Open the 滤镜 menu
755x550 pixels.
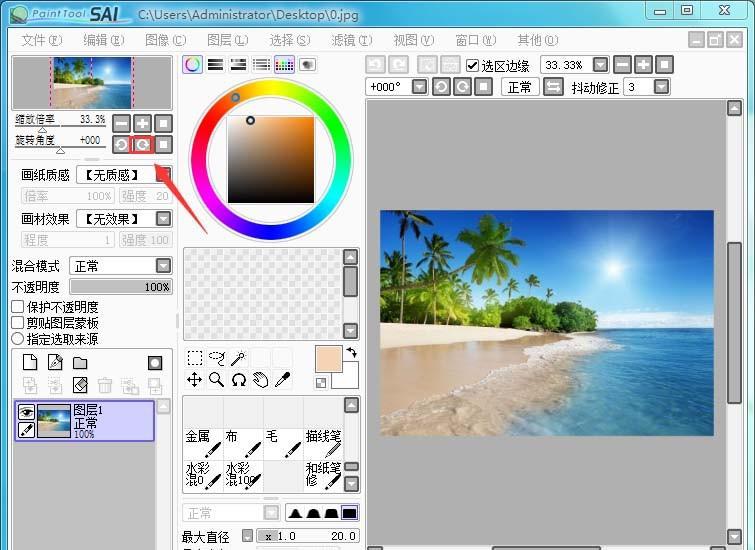point(350,40)
